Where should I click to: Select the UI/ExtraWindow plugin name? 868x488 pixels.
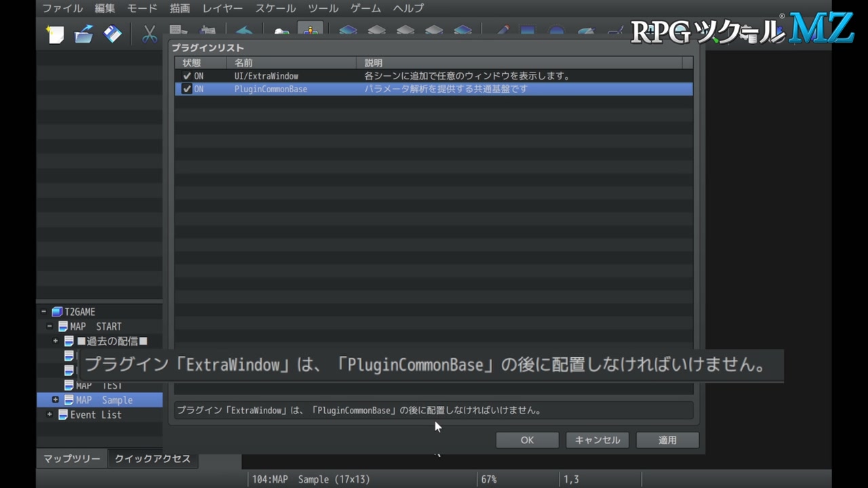pyautogui.click(x=267, y=76)
